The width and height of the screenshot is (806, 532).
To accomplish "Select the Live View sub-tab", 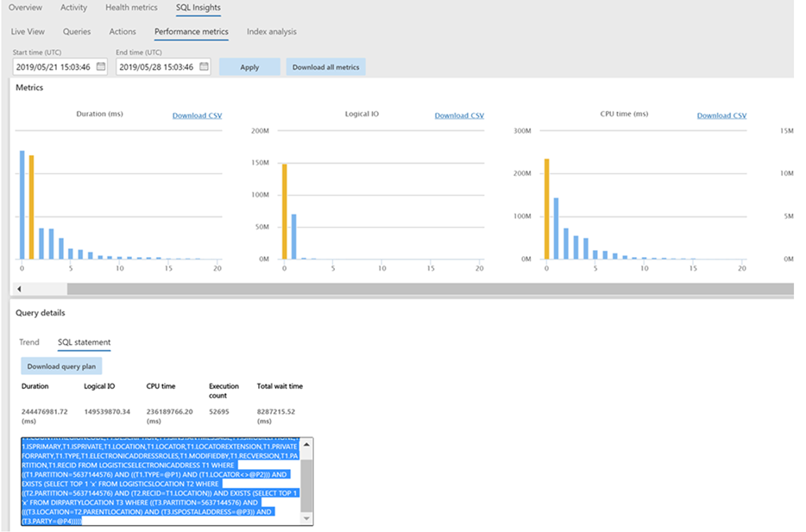I will (x=28, y=32).
